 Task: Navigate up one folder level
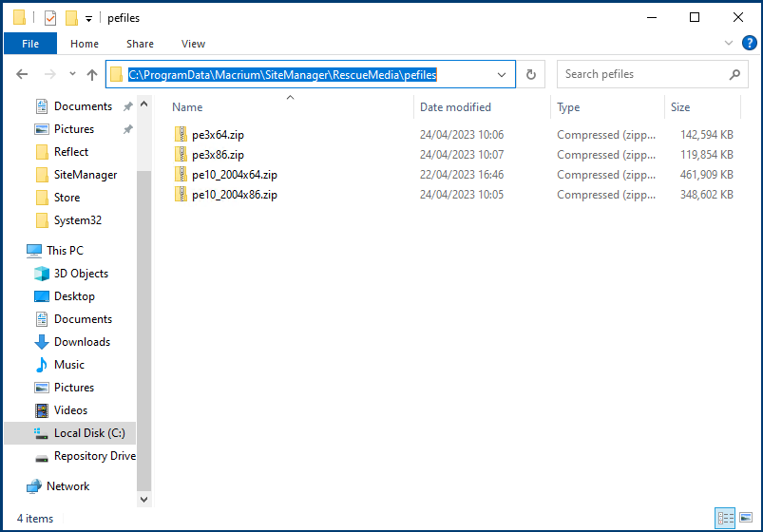92,74
